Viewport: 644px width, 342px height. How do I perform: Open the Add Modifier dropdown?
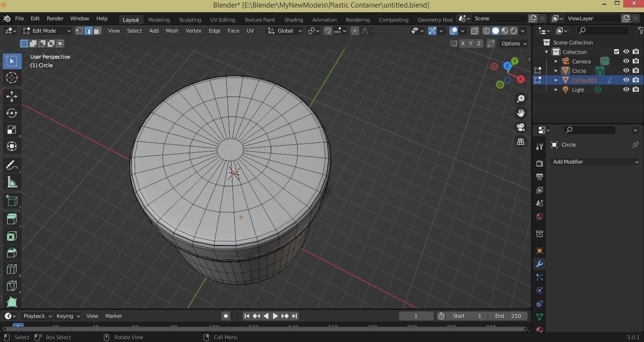pyautogui.click(x=595, y=162)
